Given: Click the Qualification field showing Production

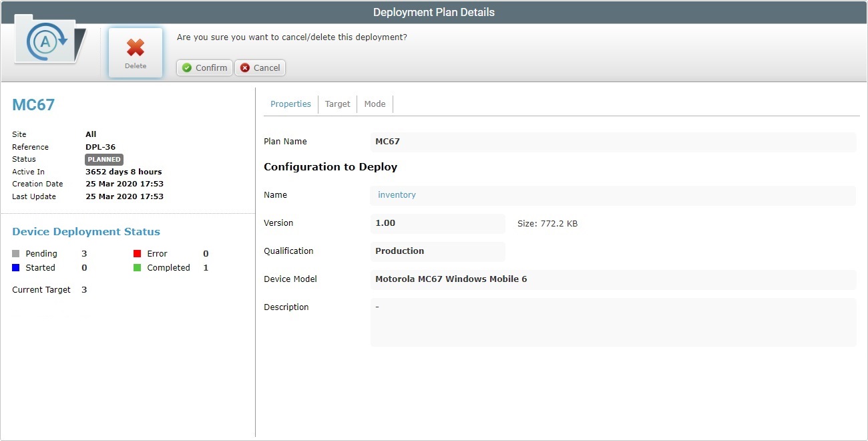Looking at the screenshot, I should 437,251.
